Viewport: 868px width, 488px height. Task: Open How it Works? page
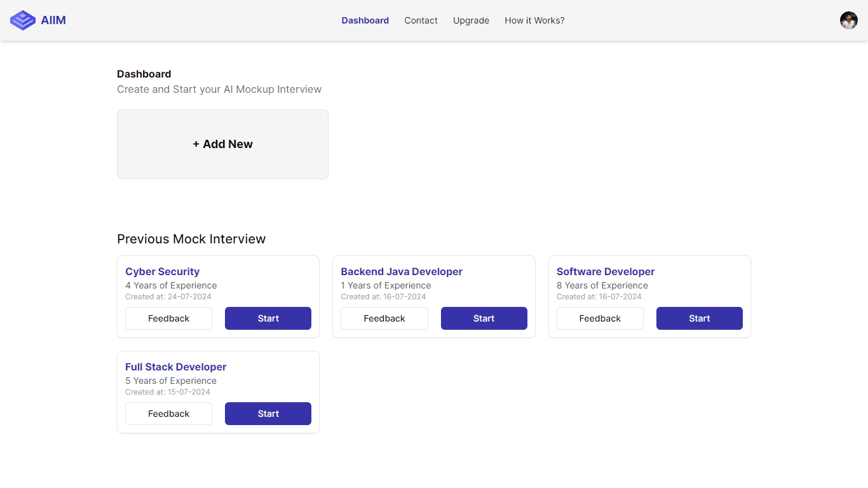tap(534, 20)
